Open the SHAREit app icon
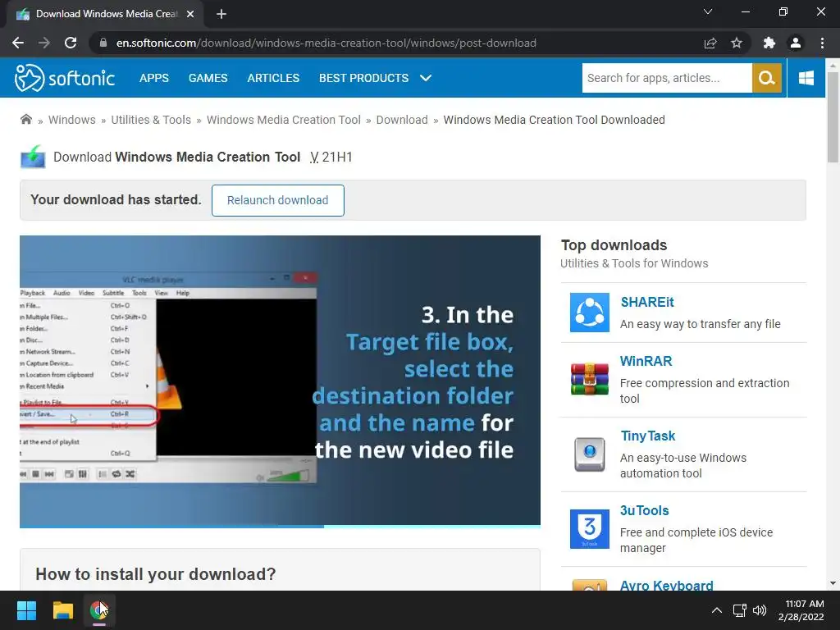This screenshot has height=630, width=840. click(x=589, y=313)
